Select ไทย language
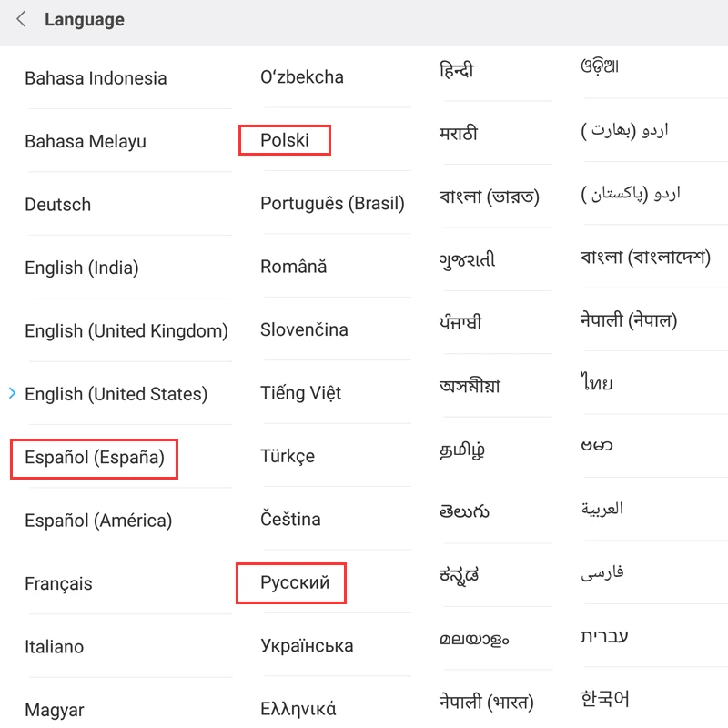This screenshot has width=728, height=728. [597, 382]
